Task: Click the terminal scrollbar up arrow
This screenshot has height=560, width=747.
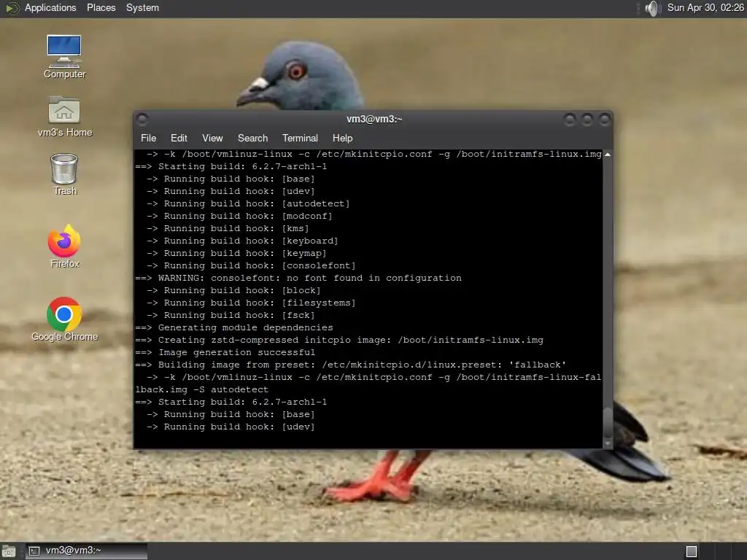Action: [x=608, y=155]
